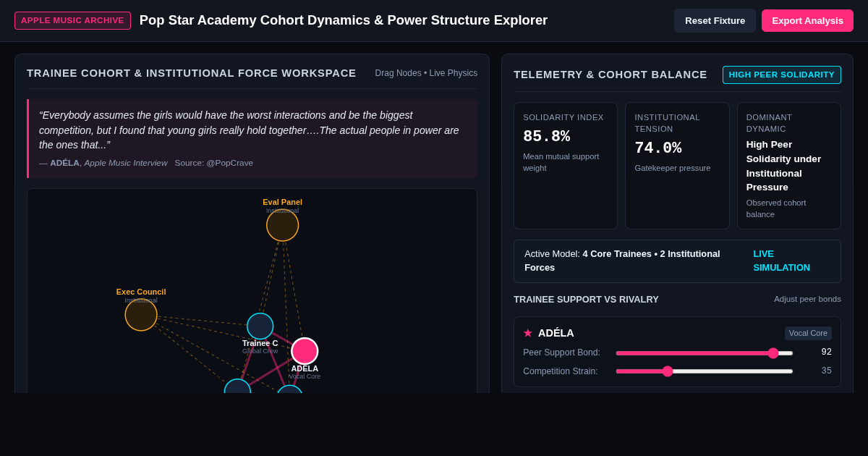Adjust the Peer Support Bond slider

705,353
